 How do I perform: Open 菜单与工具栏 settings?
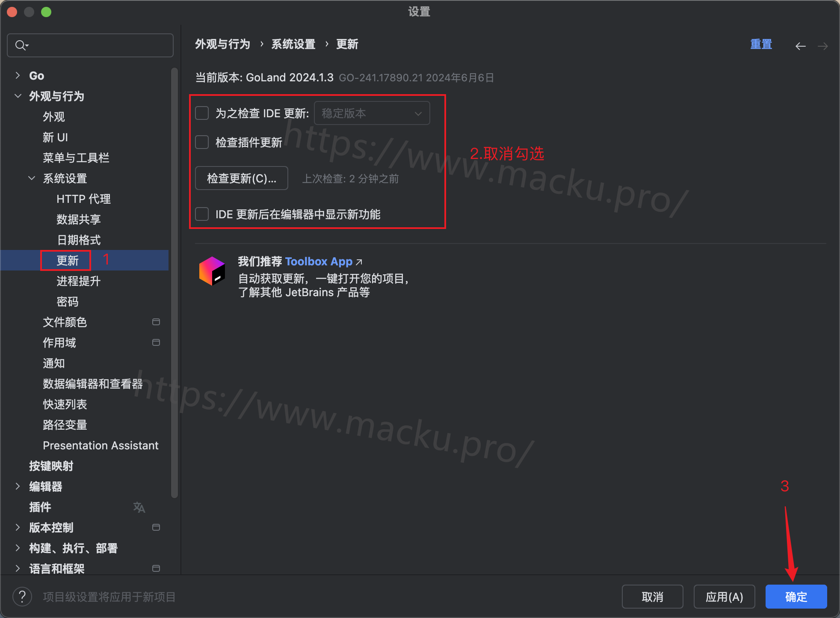(76, 157)
